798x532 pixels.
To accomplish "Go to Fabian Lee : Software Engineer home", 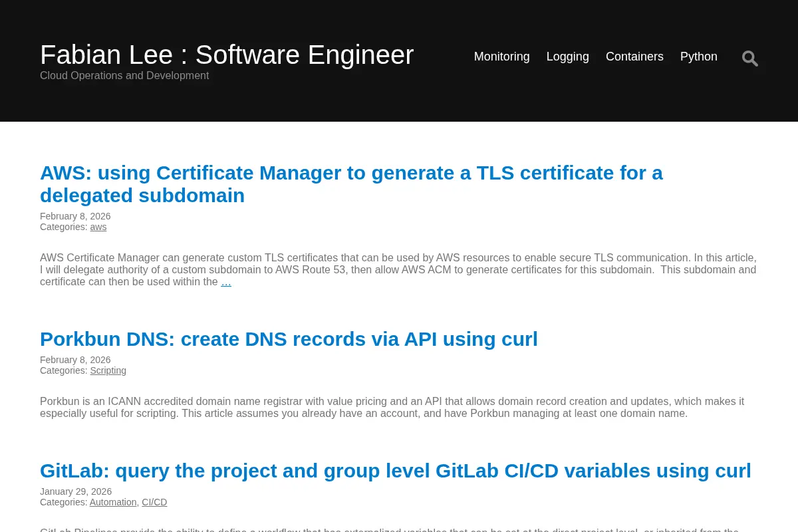I will 227,55.
